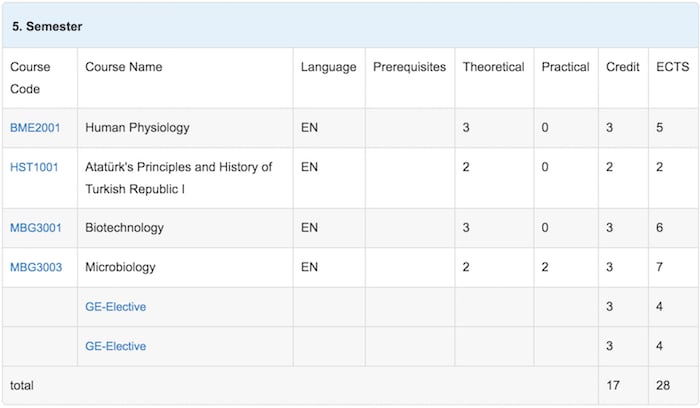Open the MBG3001 course code link
This screenshot has width=700, height=408.
point(36,228)
